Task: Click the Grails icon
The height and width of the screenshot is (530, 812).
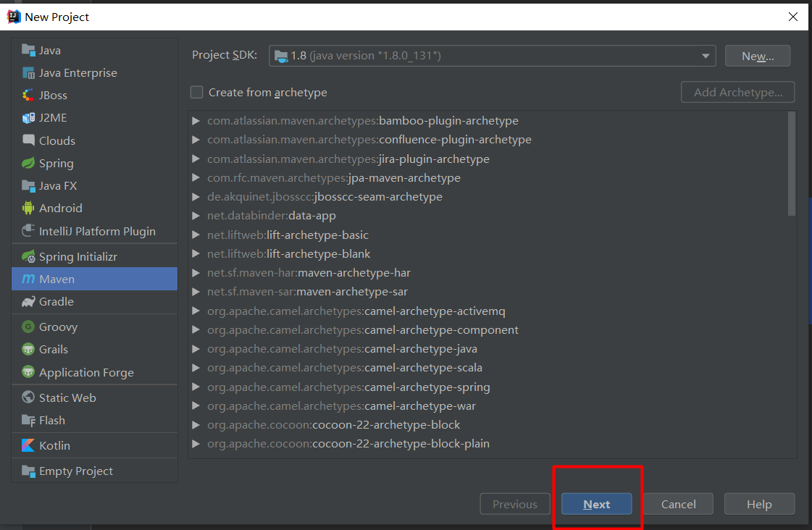Action: pyautogui.click(x=28, y=350)
